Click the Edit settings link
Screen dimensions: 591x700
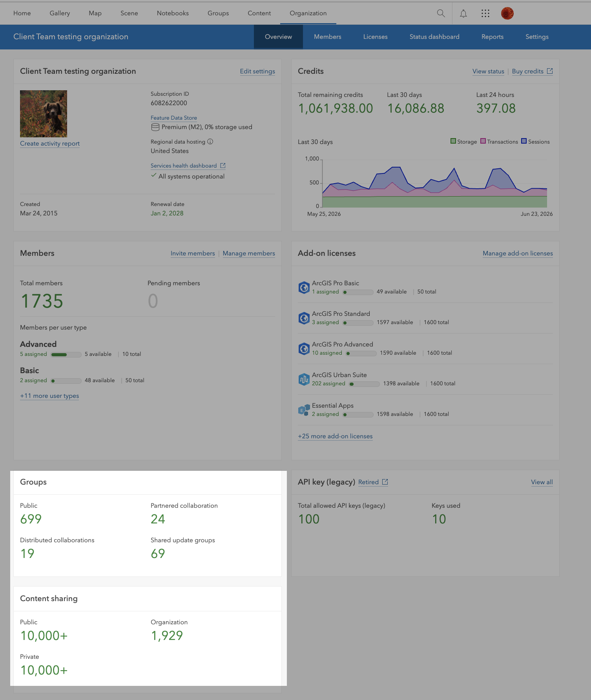(257, 71)
